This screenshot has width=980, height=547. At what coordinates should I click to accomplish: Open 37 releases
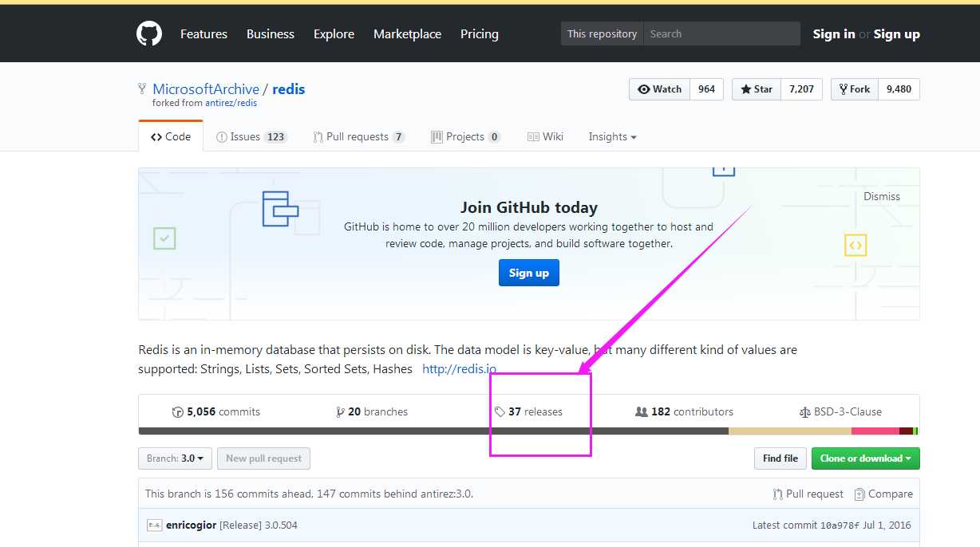[528, 411]
